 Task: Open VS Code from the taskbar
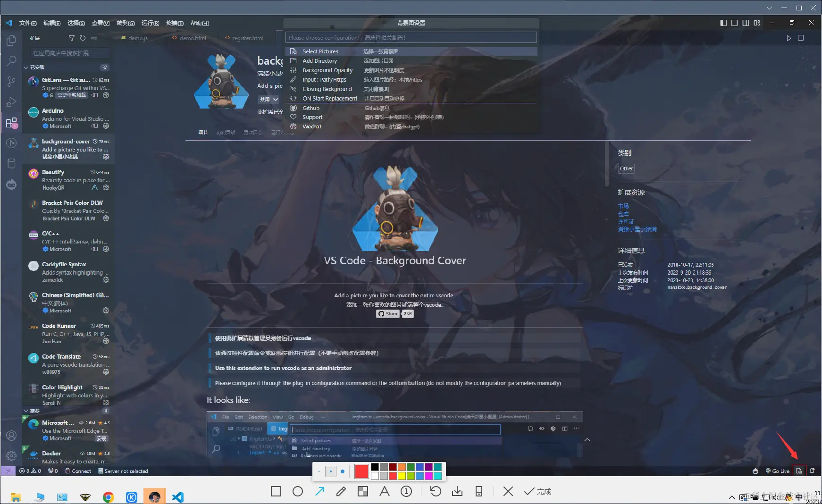click(x=178, y=497)
